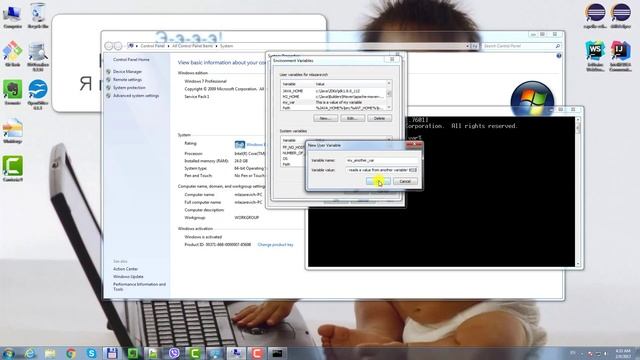Open the Evernote desktop shortcut
The width and height of the screenshot is (640, 360).
12,92
